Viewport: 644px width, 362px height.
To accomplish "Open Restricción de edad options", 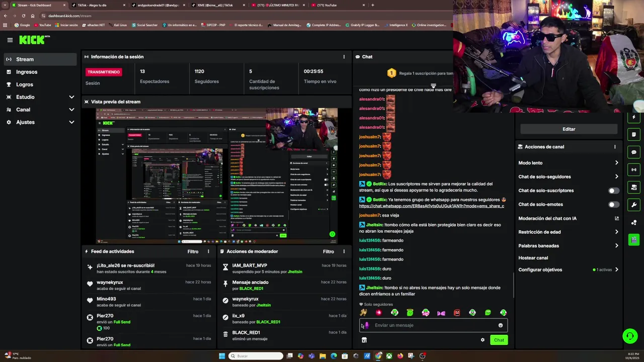I will (x=569, y=232).
